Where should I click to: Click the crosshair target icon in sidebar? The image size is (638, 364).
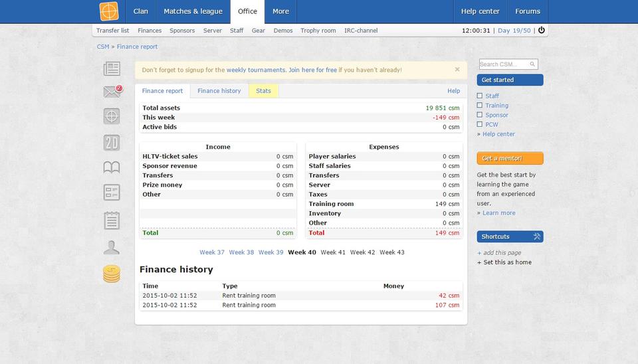point(112,116)
